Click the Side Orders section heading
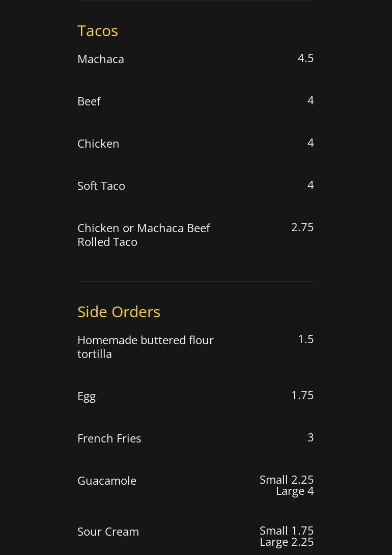 pyautogui.click(x=119, y=312)
